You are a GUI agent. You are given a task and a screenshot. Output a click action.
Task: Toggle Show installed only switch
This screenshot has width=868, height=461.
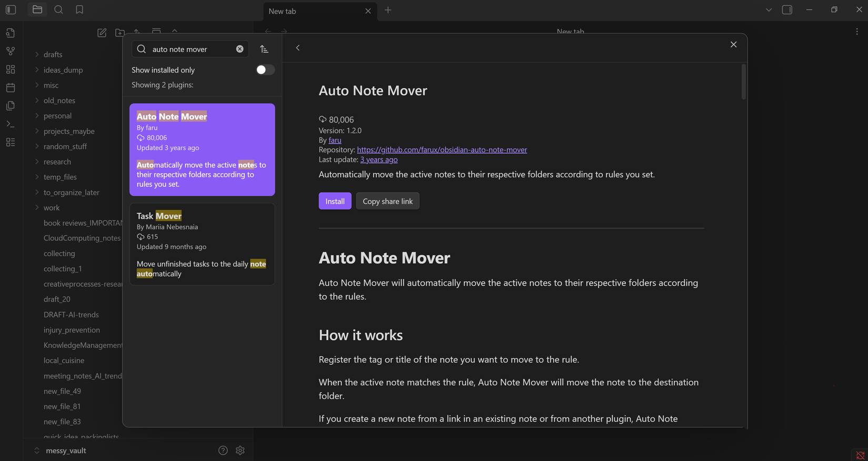[x=265, y=70]
